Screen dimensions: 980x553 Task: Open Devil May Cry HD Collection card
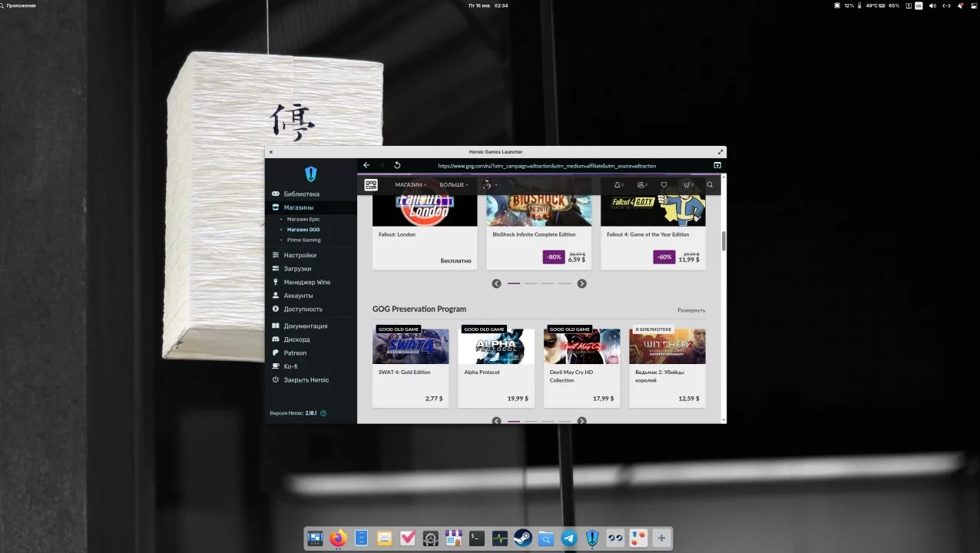click(582, 367)
